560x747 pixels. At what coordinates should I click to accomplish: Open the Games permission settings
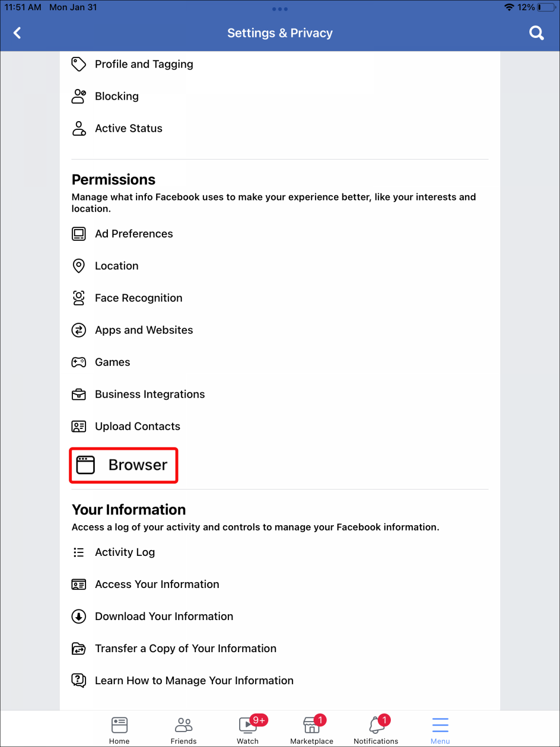pyautogui.click(x=112, y=362)
